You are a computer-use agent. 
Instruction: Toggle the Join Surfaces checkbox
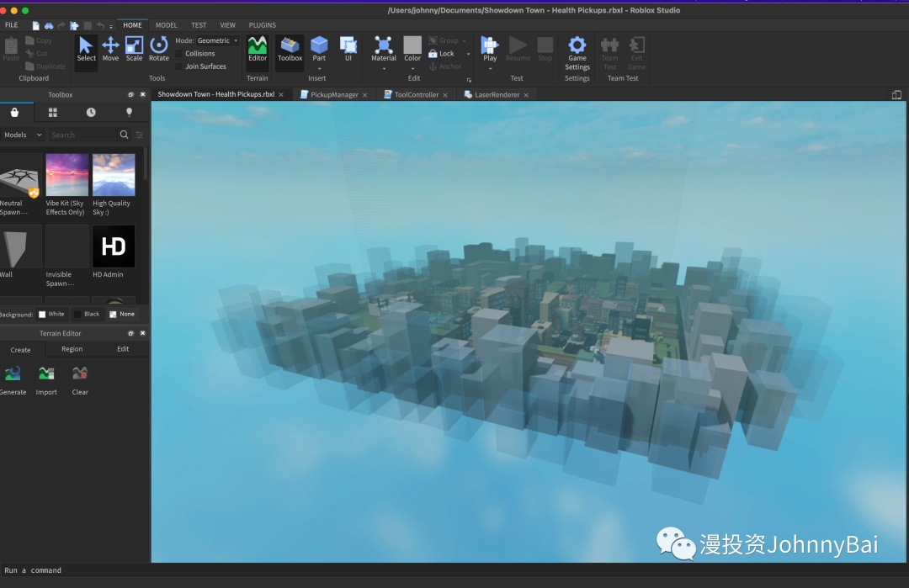179,66
